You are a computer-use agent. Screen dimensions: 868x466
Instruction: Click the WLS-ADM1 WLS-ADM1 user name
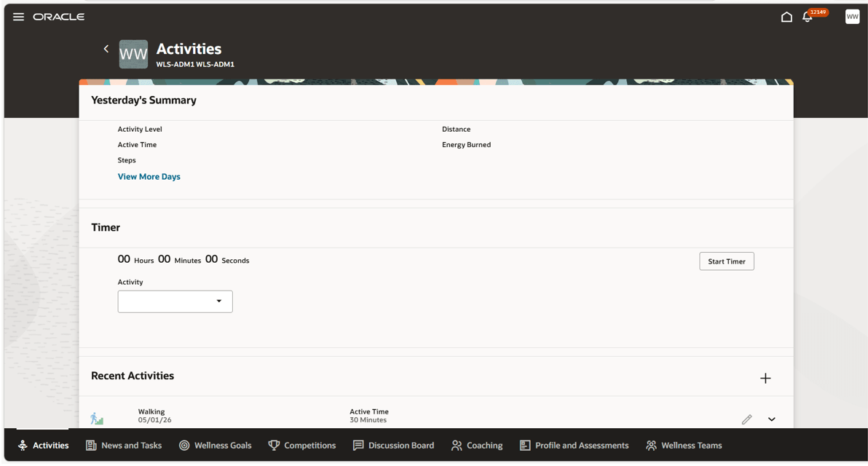(x=195, y=64)
